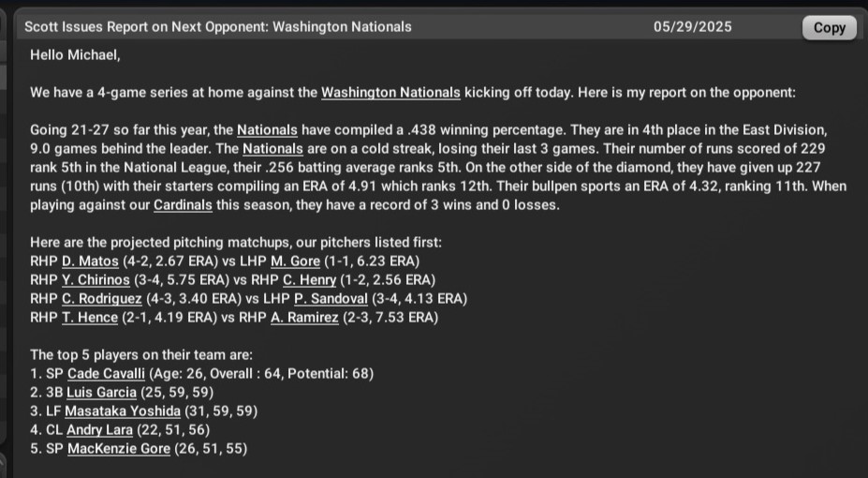Viewport: 868px width, 478px height.
Task: Select the Andry Lara link
Action: (x=101, y=429)
